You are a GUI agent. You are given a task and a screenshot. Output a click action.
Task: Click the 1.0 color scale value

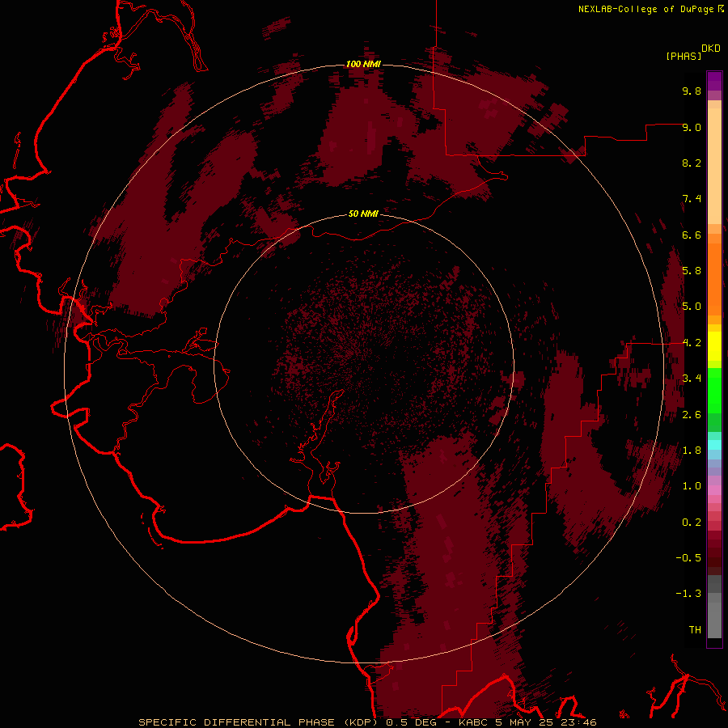[692, 486]
